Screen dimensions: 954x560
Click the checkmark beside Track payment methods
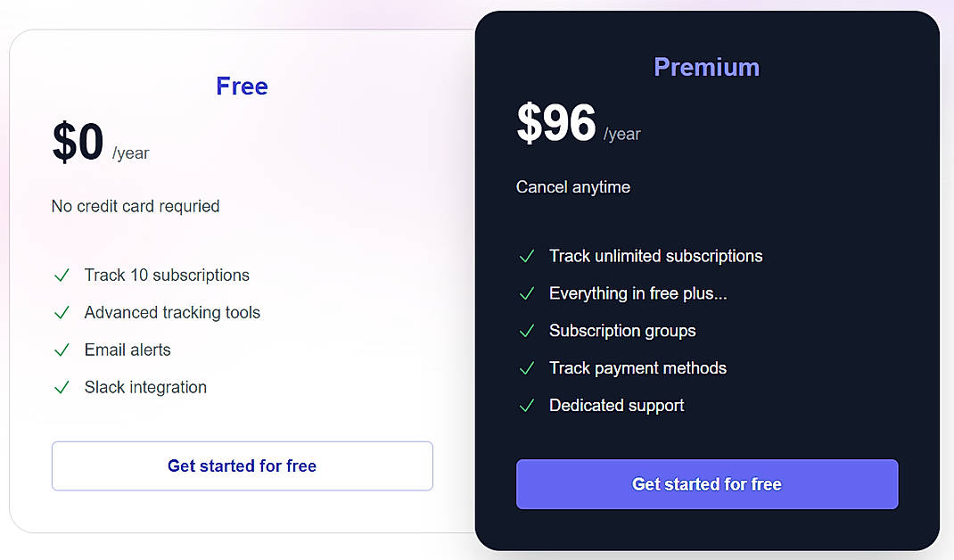click(x=527, y=368)
